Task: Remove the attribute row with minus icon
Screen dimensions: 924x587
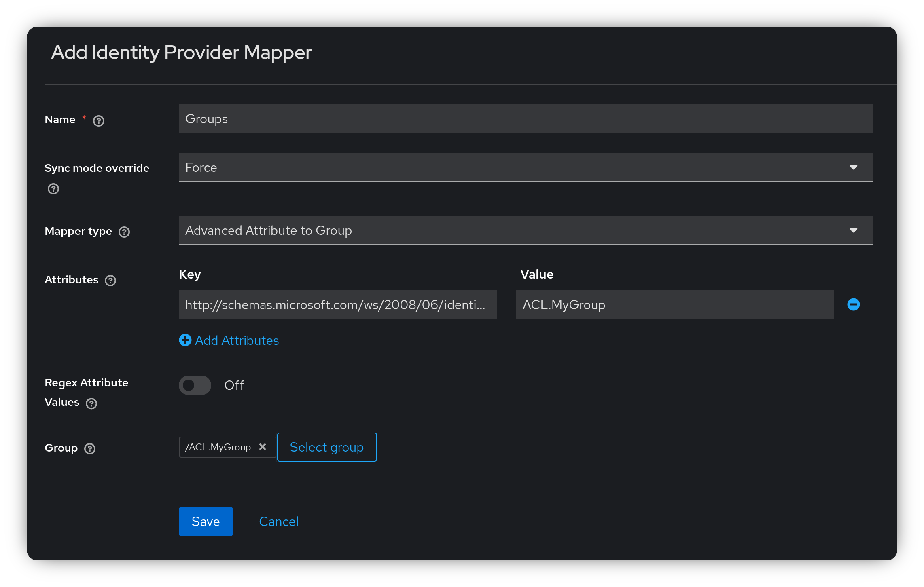Action: click(x=854, y=304)
